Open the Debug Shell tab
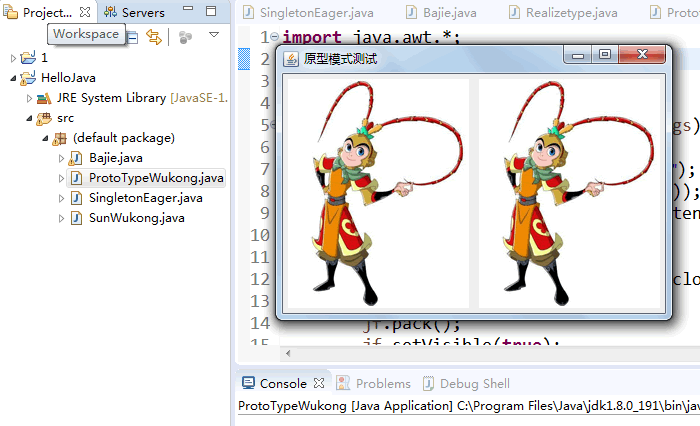Image resolution: width=700 pixels, height=426 pixels. coord(474,383)
